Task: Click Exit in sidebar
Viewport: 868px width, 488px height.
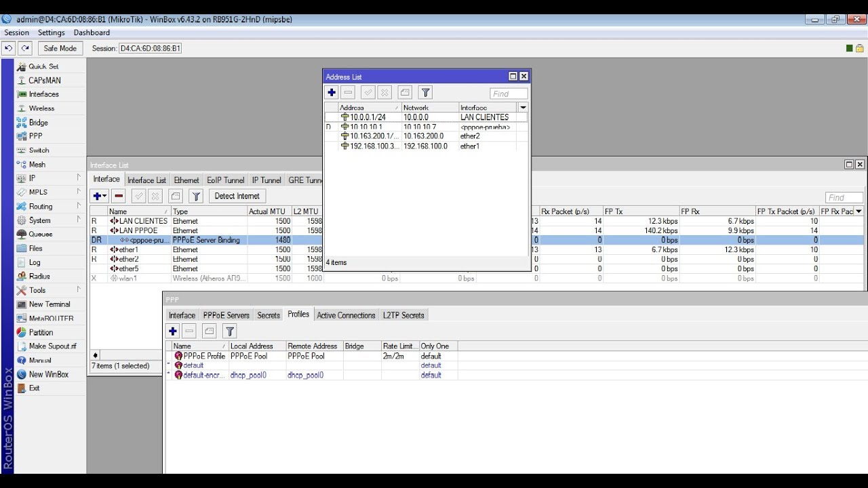Action: coord(34,388)
